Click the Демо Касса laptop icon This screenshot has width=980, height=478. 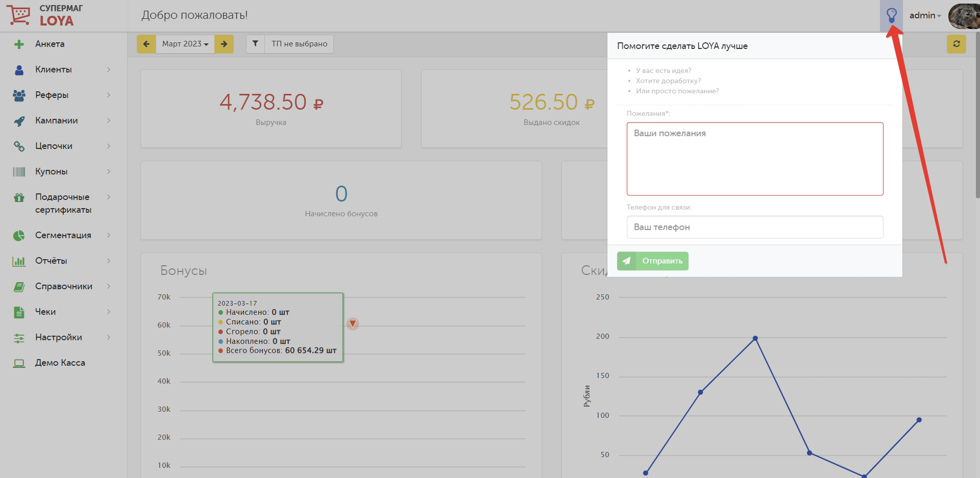coord(19,363)
